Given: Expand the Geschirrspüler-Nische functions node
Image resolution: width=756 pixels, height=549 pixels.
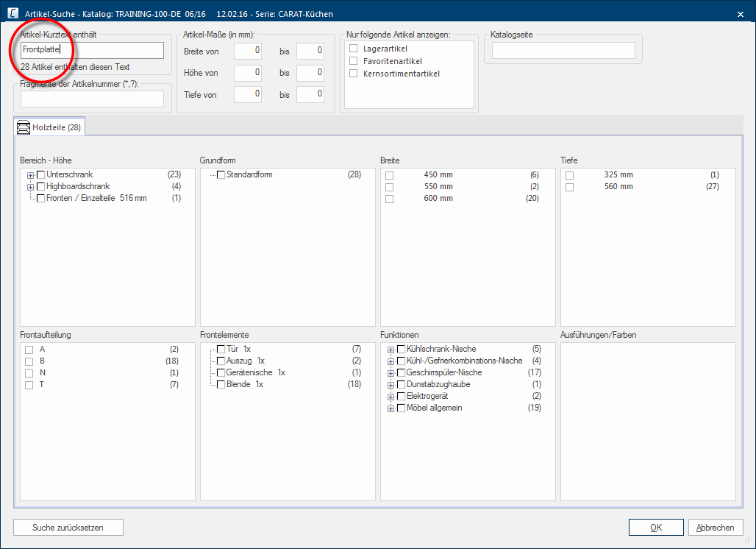Looking at the screenshot, I should (x=391, y=373).
